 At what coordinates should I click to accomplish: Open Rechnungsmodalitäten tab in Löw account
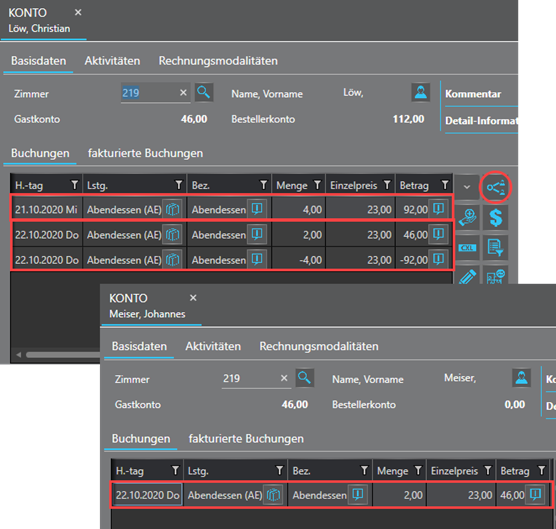[x=218, y=61]
